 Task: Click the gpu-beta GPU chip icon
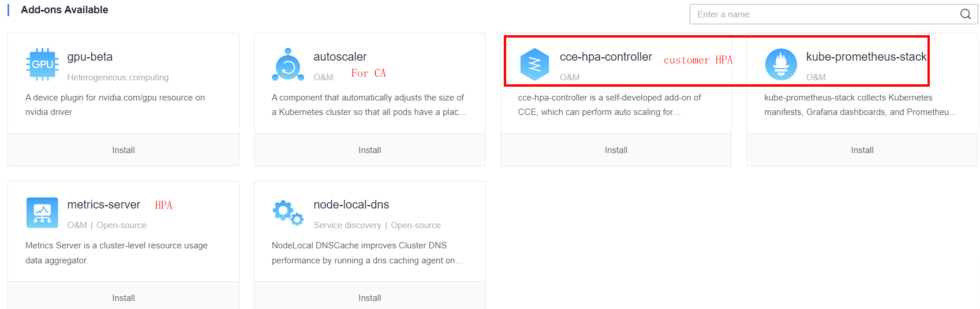point(42,64)
